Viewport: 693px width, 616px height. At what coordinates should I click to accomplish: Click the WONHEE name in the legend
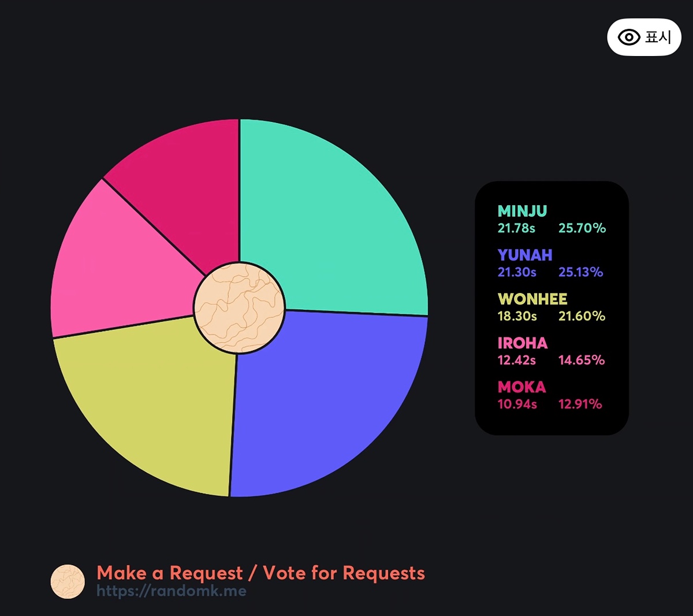click(532, 299)
